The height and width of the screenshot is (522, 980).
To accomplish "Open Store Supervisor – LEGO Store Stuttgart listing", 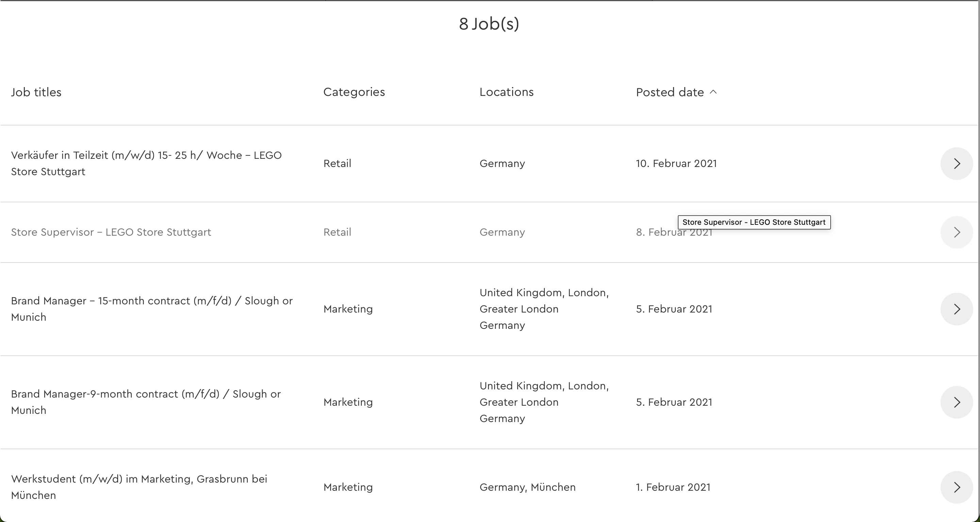I will pyautogui.click(x=111, y=232).
